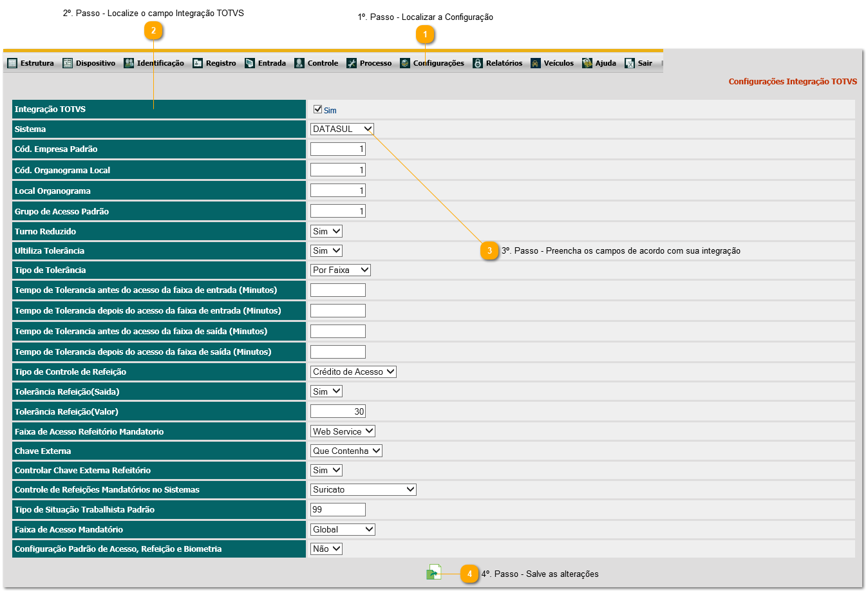Open the Registro menu item
The height and width of the screenshot is (593, 868).
click(220, 63)
